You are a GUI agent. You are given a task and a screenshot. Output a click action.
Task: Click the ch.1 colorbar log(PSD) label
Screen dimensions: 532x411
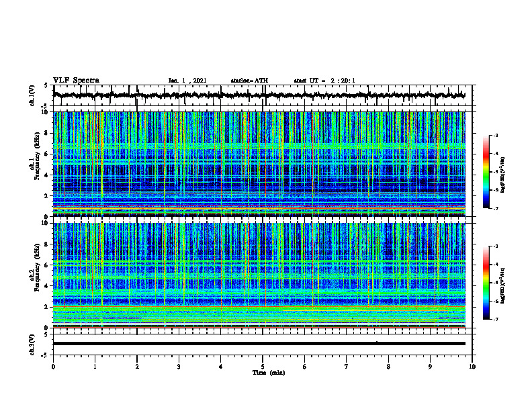503,175
